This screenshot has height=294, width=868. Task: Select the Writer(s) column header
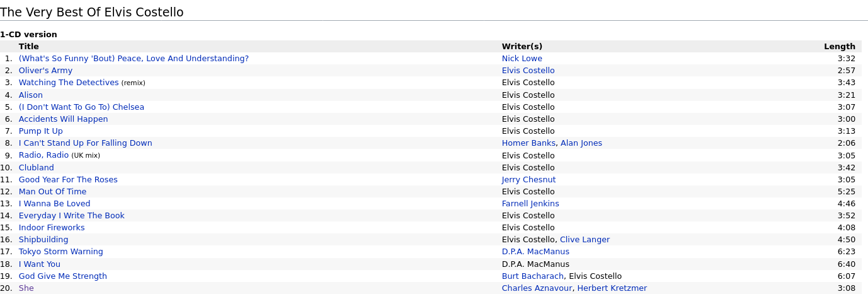(522, 47)
